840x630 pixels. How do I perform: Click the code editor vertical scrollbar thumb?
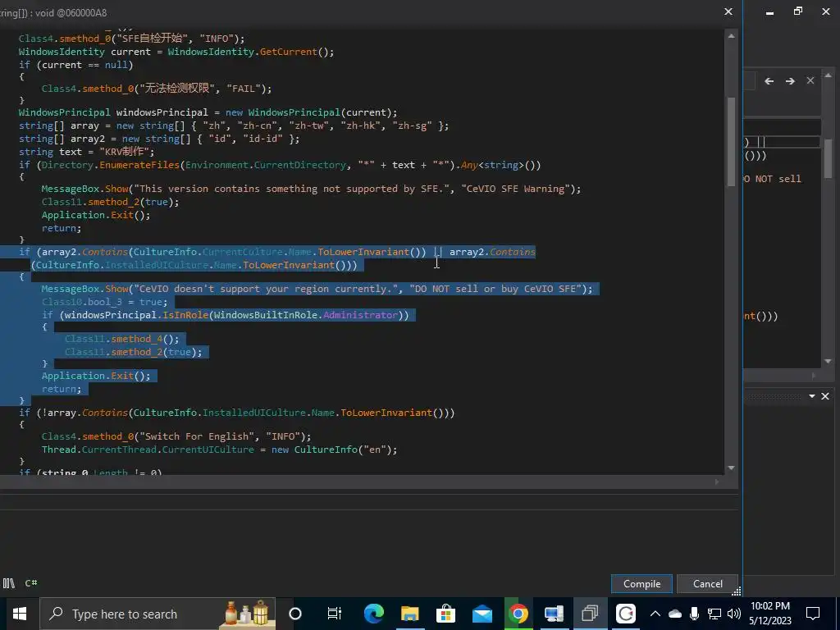pyautogui.click(x=731, y=141)
